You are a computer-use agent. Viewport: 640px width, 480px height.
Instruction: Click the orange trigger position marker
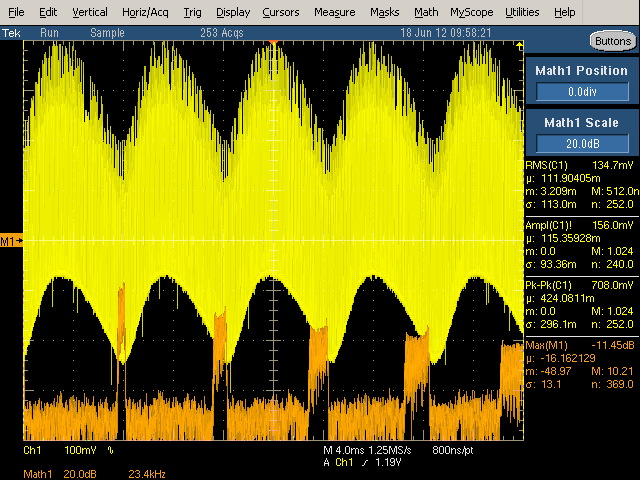pos(272,43)
